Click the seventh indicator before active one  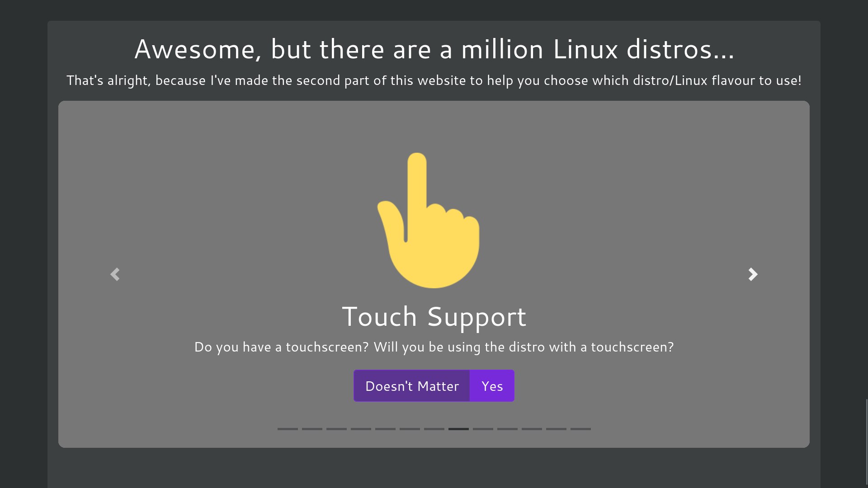pyautogui.click(x=434, y=429)
